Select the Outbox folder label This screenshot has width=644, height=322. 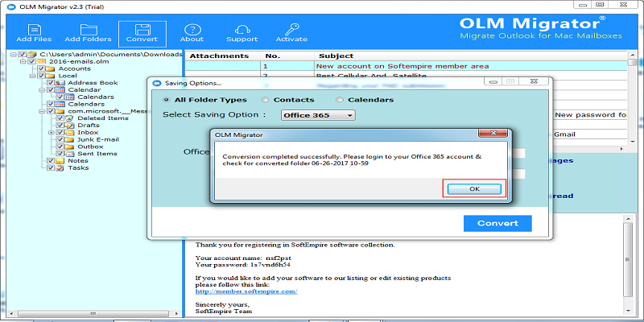coord(90,147)
